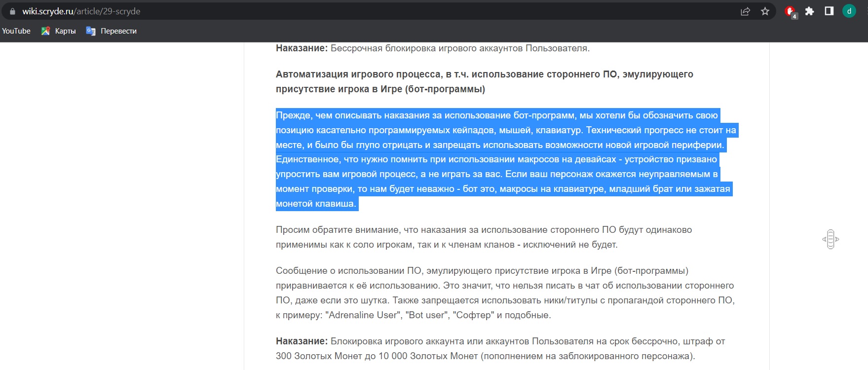Click the lock icon for site information
The image size is (868, 370).
[12, 11]
